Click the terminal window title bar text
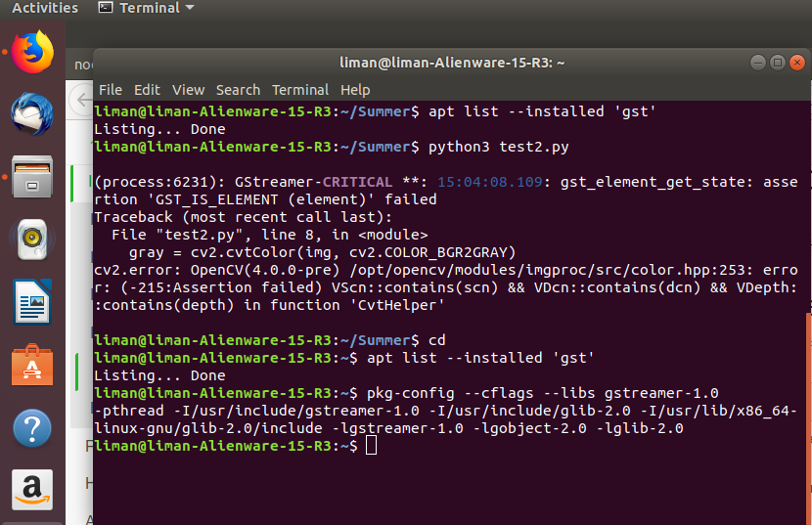Screen dimensions: 812x525 (x=452, y=63)
